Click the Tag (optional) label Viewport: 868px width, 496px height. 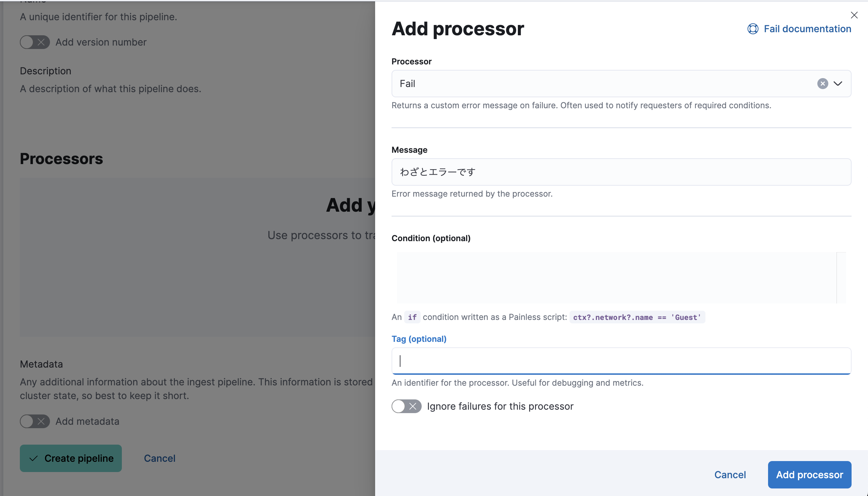tap(419, 339)
